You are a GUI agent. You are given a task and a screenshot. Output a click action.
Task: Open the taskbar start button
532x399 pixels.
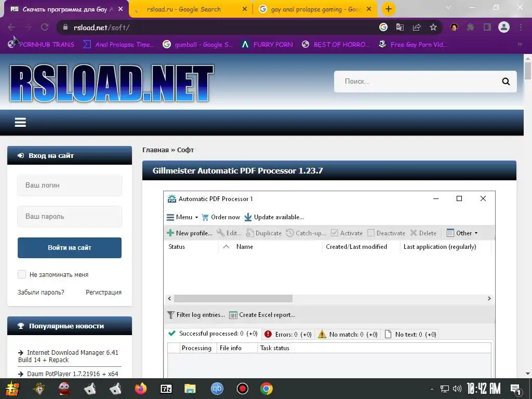[12, 389]
